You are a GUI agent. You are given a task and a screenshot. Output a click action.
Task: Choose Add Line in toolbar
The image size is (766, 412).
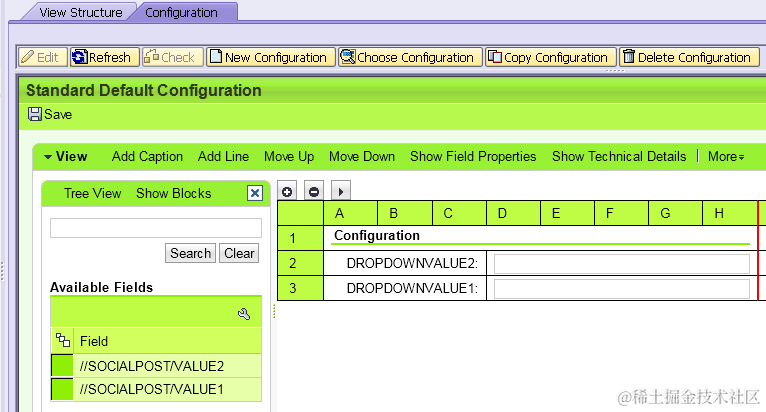223,156
